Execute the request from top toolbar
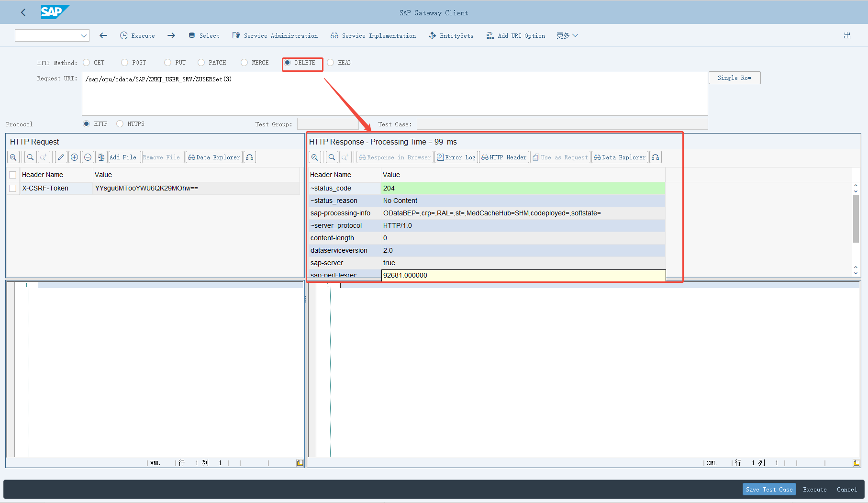868x503 pixels. [x=137, y=35]
